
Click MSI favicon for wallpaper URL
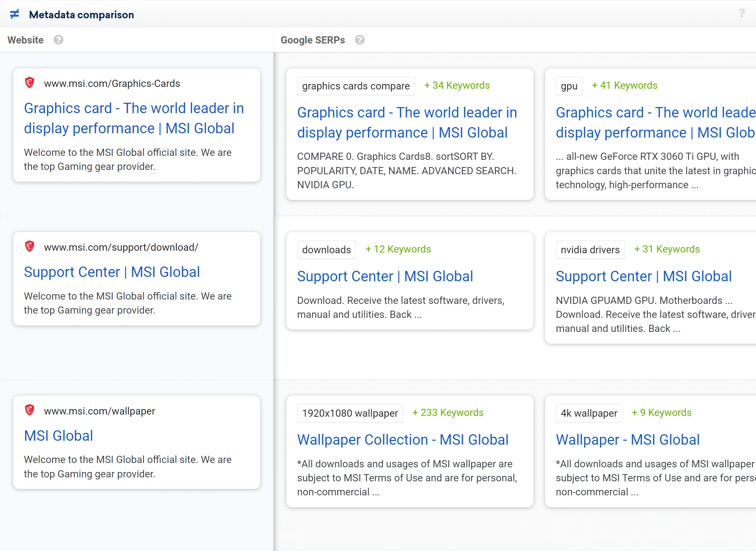point(30,410)
